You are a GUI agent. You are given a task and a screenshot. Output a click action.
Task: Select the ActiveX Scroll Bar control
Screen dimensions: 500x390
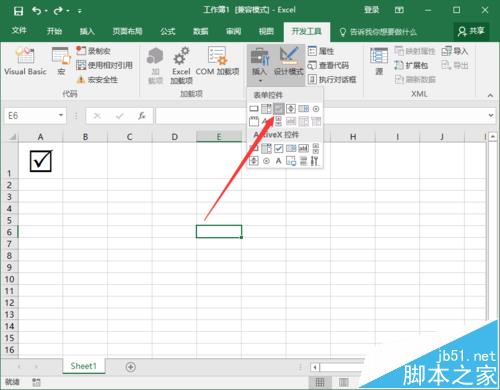pos(316,148)
